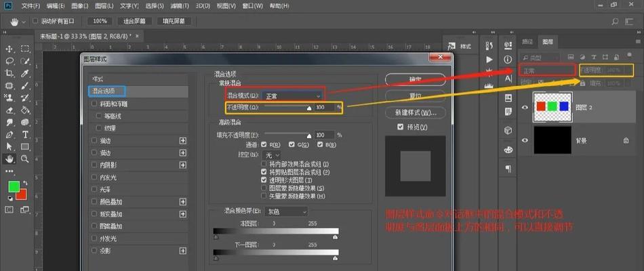Select the Pen tool
The height and width of the screenshot is (271, 644).
pyautogui.click(x=9, y=134)
